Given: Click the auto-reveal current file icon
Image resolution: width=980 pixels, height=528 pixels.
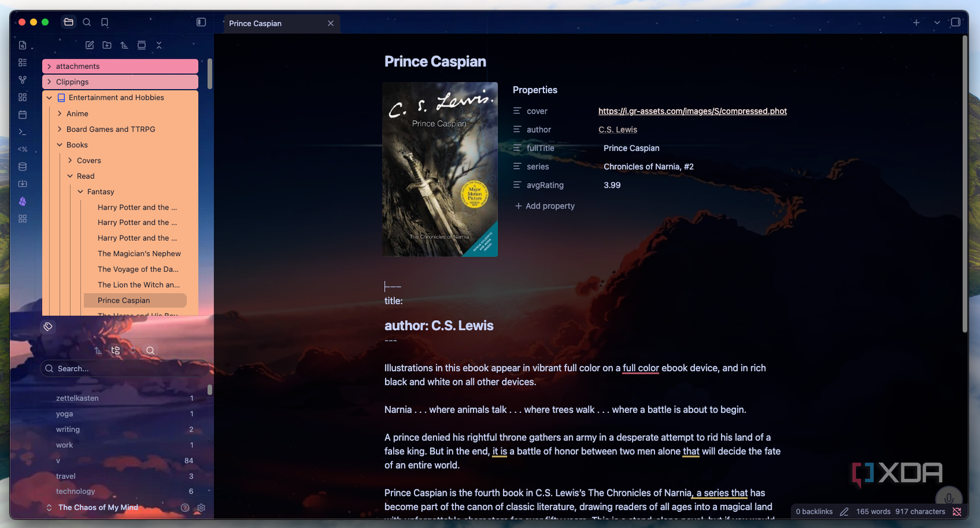Looking at the screenshot, I should pyautogui.click(x=141, y=45).
